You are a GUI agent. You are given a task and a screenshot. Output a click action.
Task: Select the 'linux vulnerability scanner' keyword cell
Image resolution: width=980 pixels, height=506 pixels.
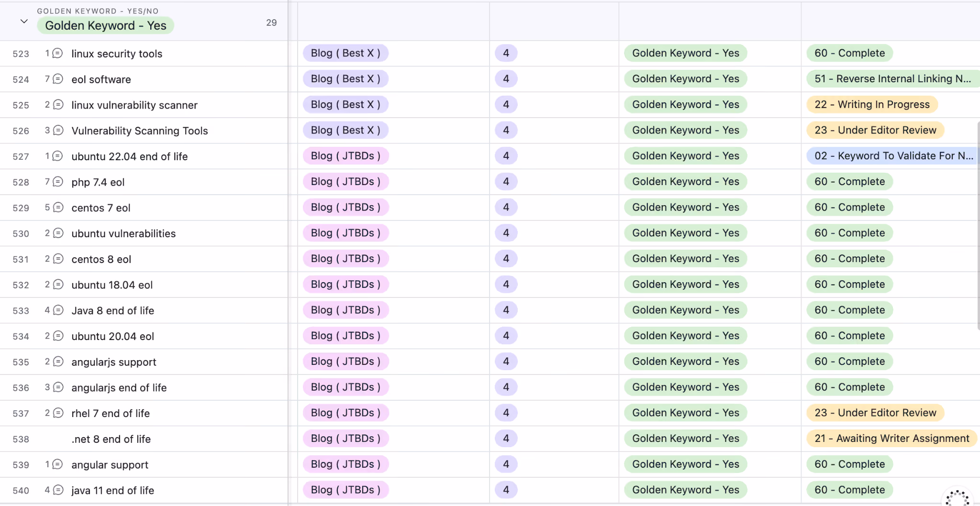tap(134, 105)
